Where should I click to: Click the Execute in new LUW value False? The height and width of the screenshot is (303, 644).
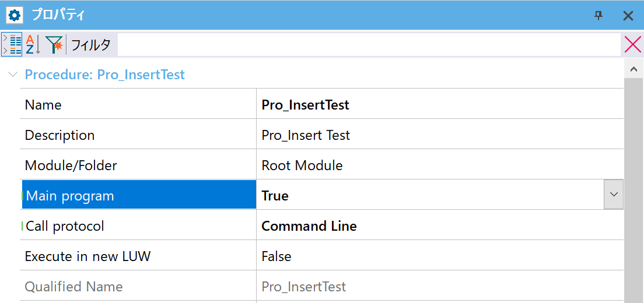440,256
